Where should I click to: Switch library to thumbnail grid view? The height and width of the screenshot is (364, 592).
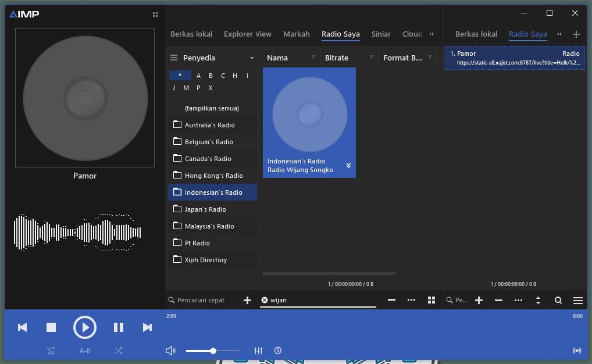pos(431,300)
